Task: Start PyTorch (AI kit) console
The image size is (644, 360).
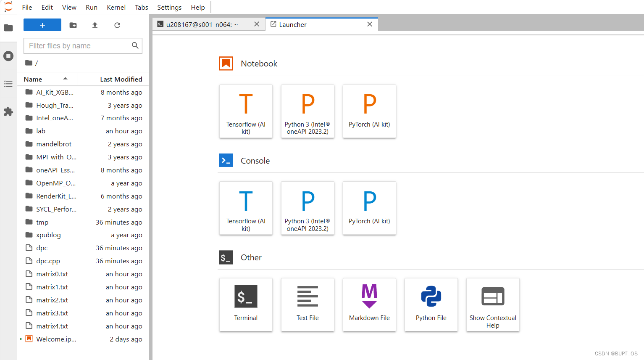Action: coord(369,208)
